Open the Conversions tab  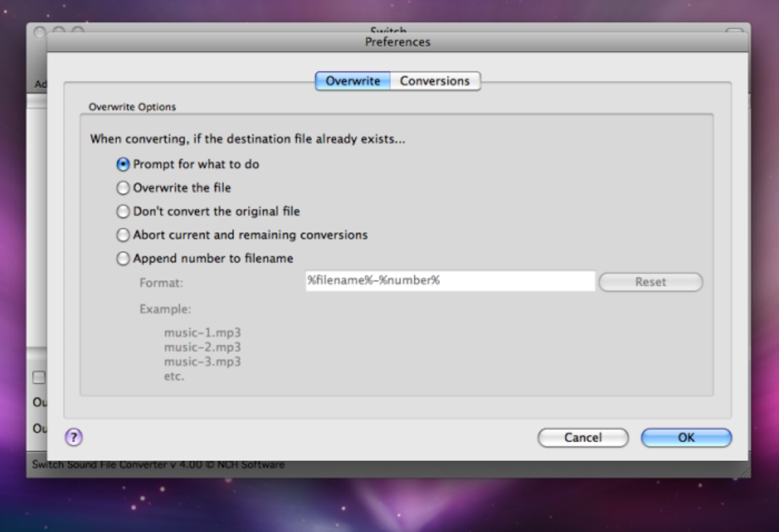click(435, 81)
